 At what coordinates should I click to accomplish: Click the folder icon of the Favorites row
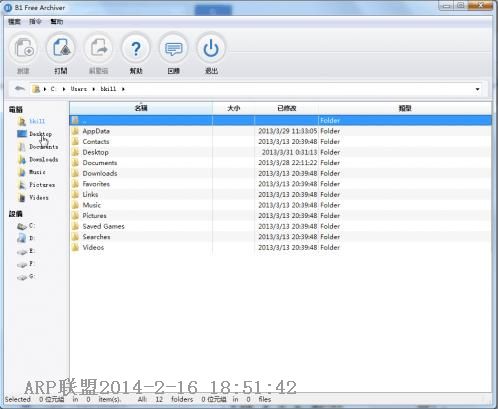point(76,184)
